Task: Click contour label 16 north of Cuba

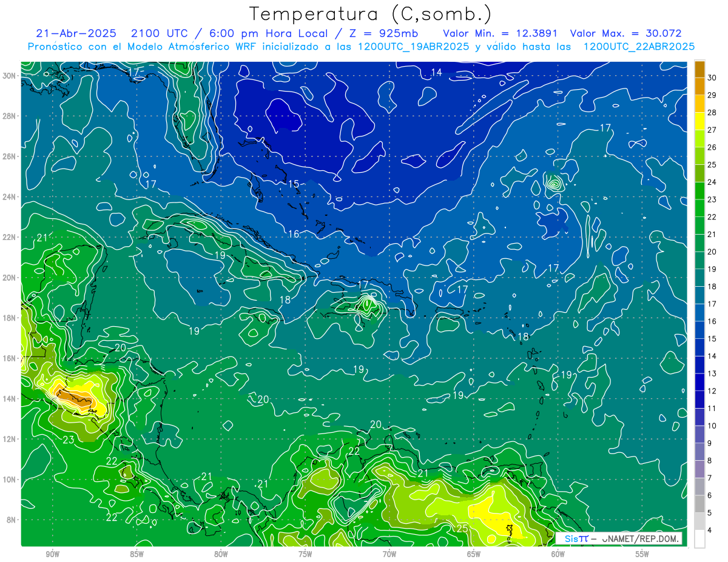Action: (x=294, y=234)
